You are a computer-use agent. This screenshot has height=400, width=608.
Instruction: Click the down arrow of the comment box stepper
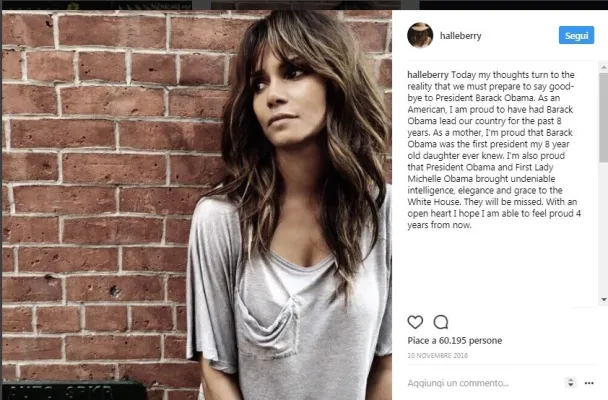570,385
